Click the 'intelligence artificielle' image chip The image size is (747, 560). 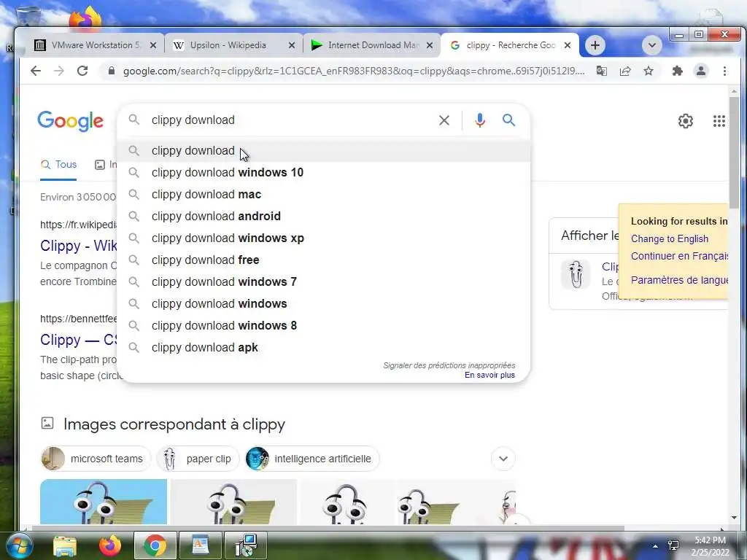pos(312,459)
